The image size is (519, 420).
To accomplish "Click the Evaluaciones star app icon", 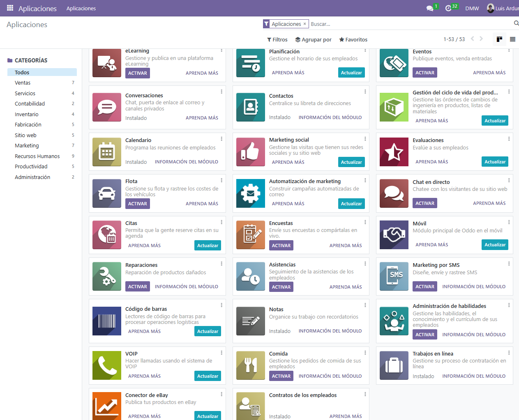I will (394, 152).
